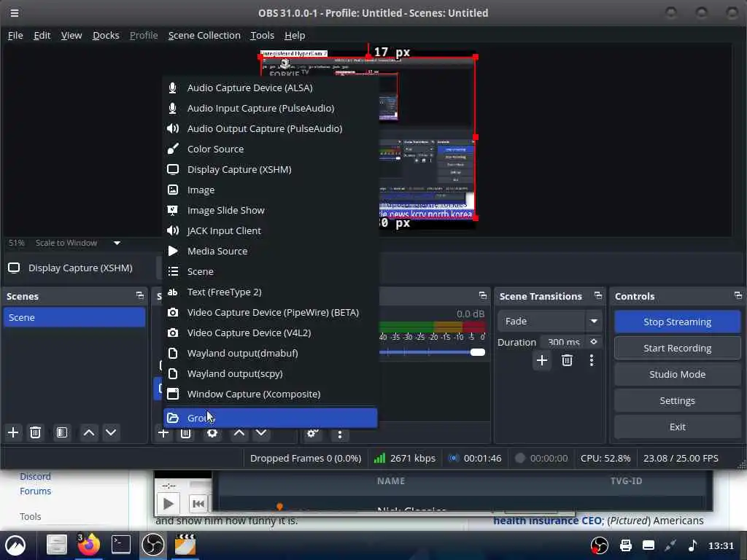Enable Studio Mode
Image resolution: width=747 pixels, height=560 pixels.
coord(677,374)
